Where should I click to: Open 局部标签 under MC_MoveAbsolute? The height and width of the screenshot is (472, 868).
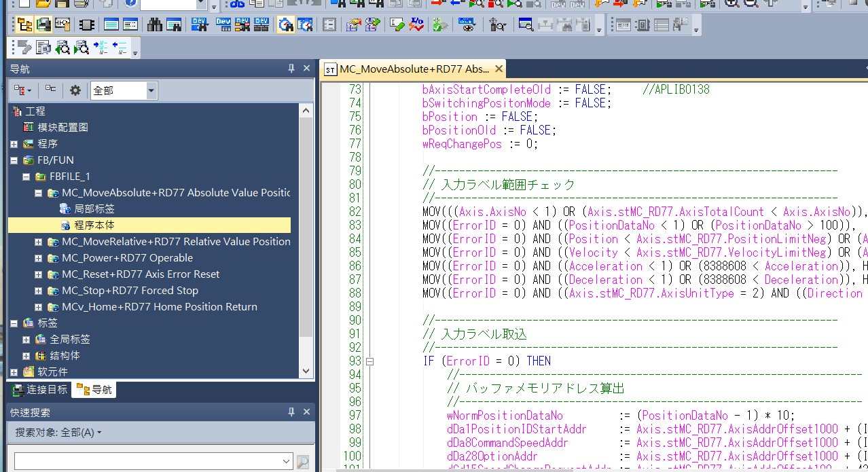(94, 209)
